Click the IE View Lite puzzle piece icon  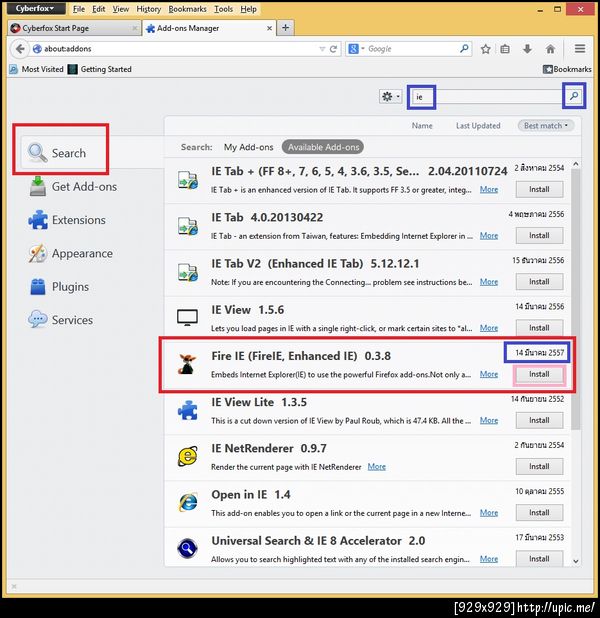click(x=187, y=410)
